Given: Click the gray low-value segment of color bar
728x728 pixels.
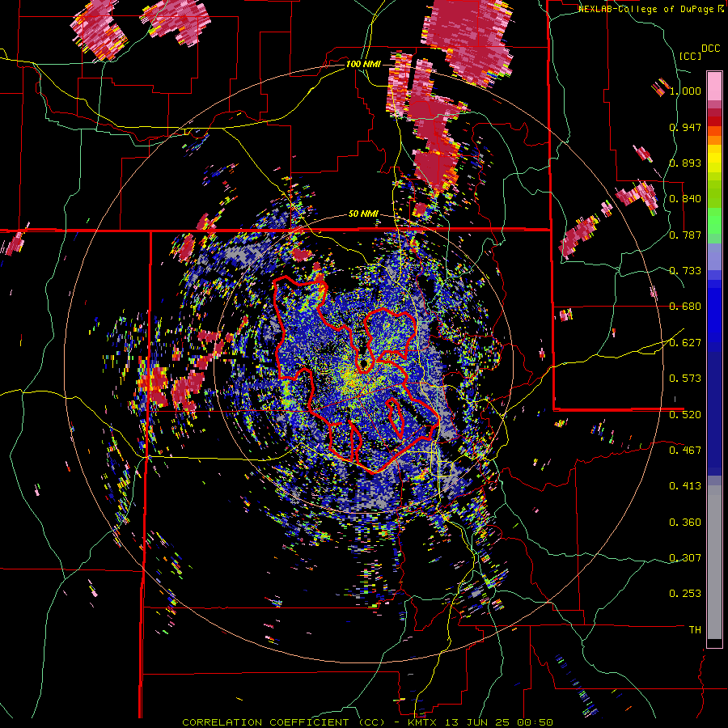Looking at the screenshot, I should [x=714, y=562].
